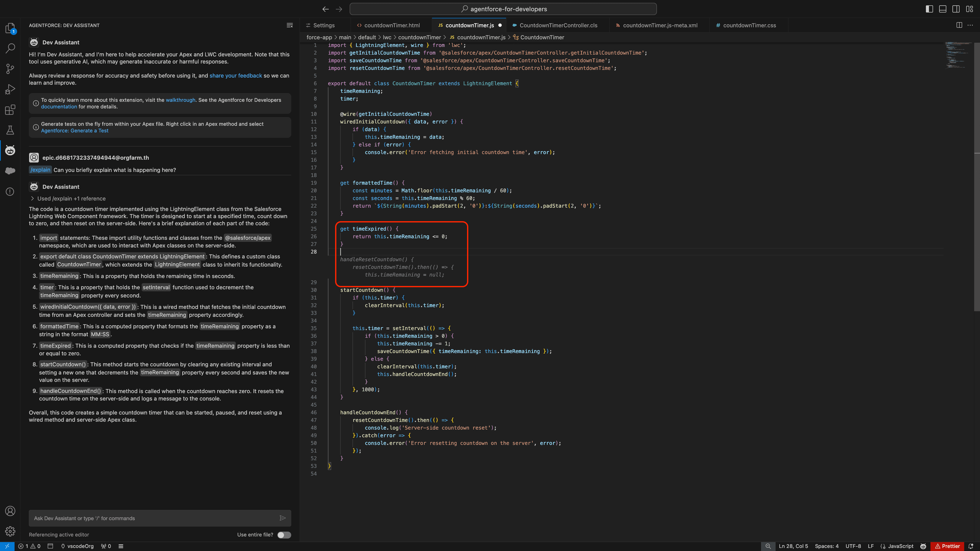Viewport: 980px width, 551px height.
Task: Click the Prettier status bar item
Action: [947, 546]
